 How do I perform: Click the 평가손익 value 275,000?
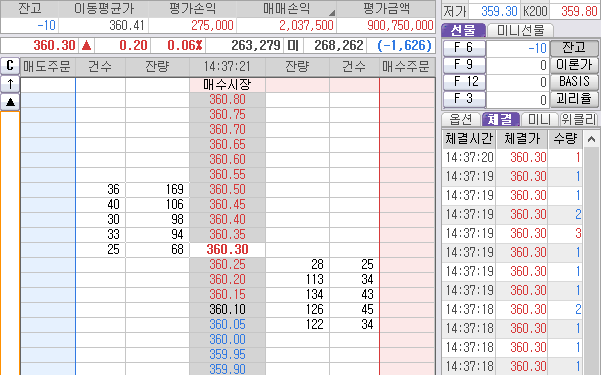tap(212, 26)
